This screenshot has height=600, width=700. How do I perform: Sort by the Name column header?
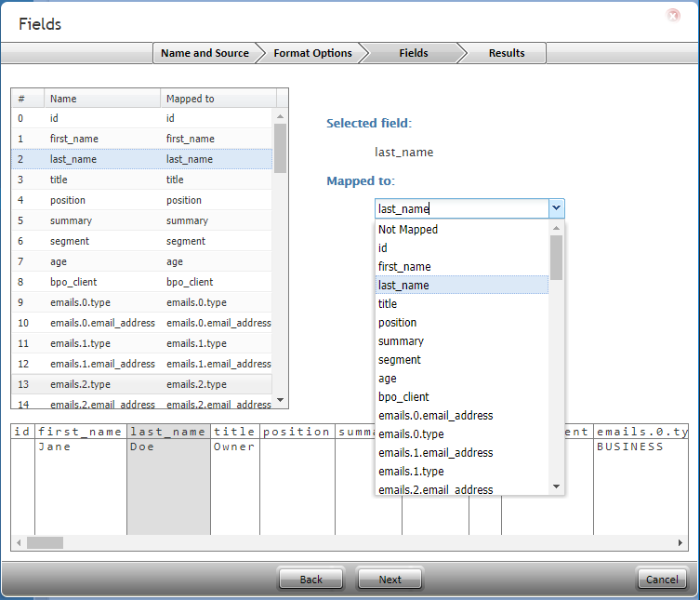(x=102, y=99)
